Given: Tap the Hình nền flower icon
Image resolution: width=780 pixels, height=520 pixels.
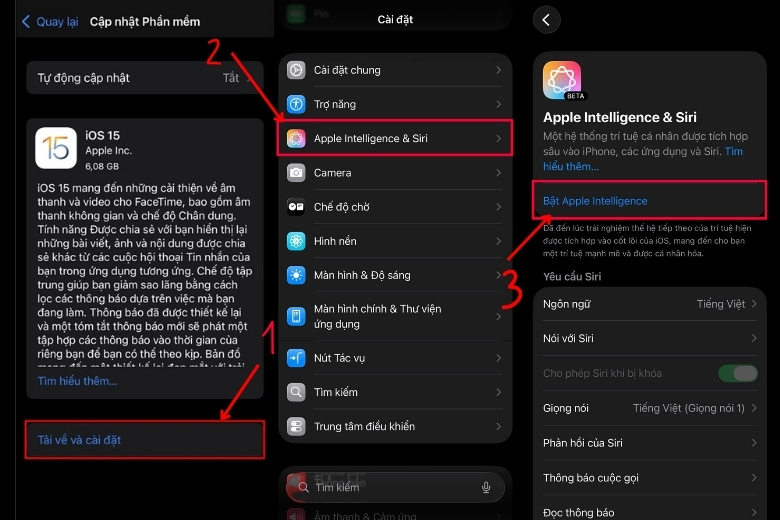Looking at the screenshot, I should tap(296, 241).
